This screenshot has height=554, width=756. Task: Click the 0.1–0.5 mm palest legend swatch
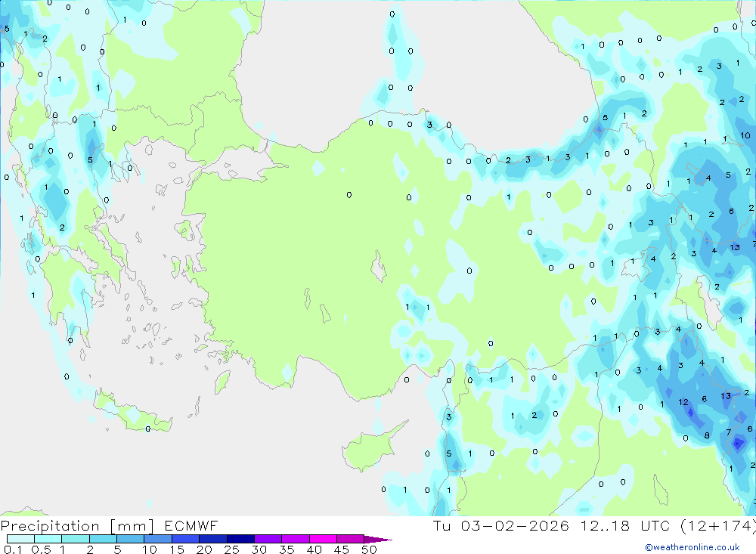pyautogui.click(x=20, y=539)
